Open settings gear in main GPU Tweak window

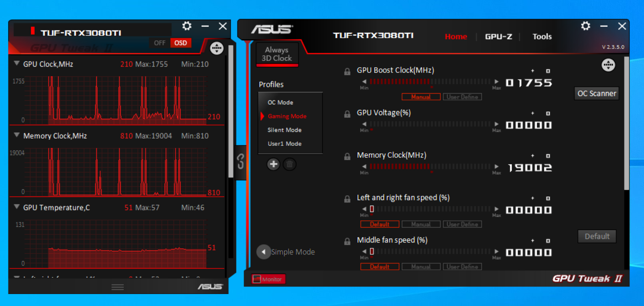[585, 26]
